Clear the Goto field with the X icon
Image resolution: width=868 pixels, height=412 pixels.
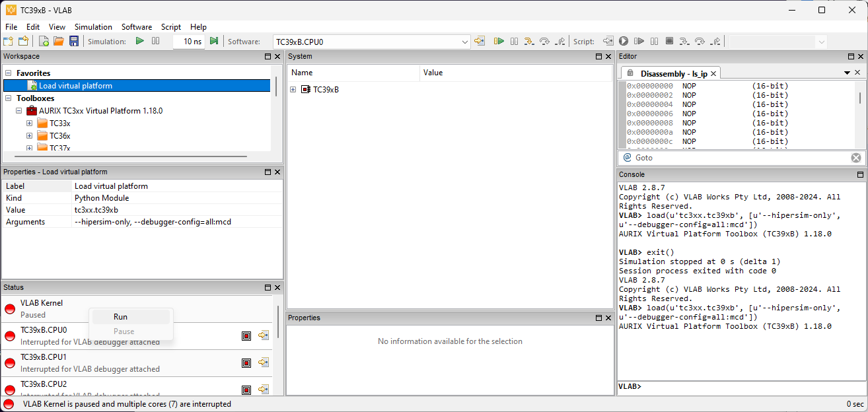click(x=856, y=158)
